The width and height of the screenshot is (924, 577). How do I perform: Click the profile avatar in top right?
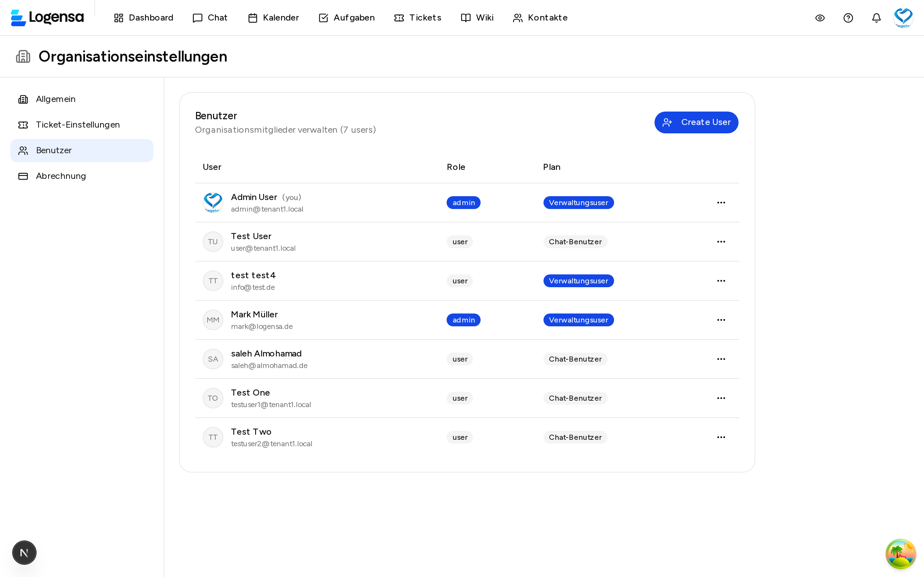tap(903, 18)
